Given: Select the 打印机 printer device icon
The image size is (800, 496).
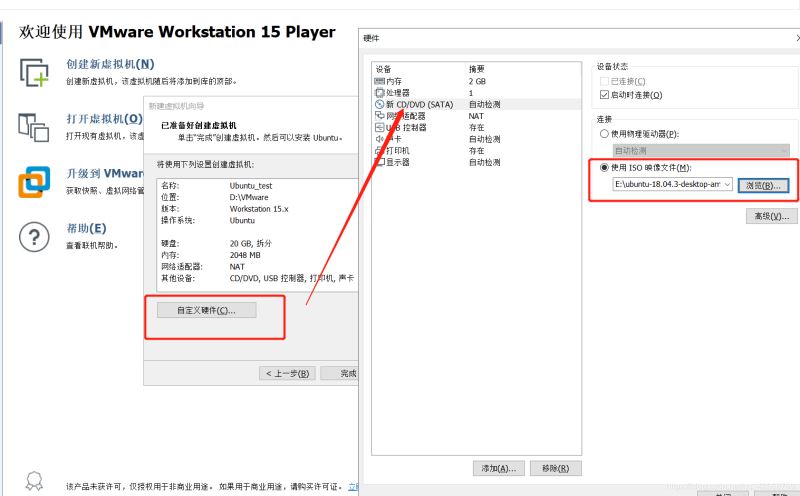Looking at the screenshot, I should coord(379,150).
